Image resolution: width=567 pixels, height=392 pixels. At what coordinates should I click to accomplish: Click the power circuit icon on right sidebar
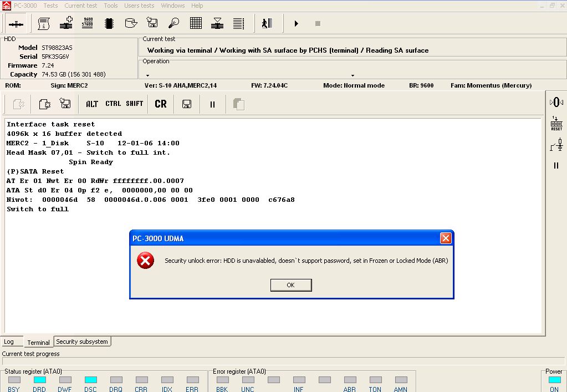[556, 145]
